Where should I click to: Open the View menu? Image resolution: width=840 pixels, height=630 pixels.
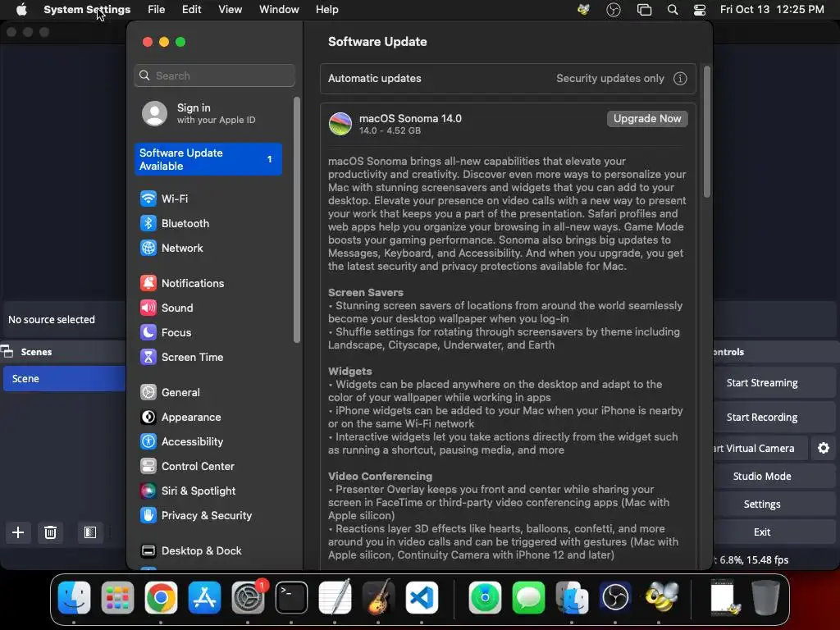[231, 10]
